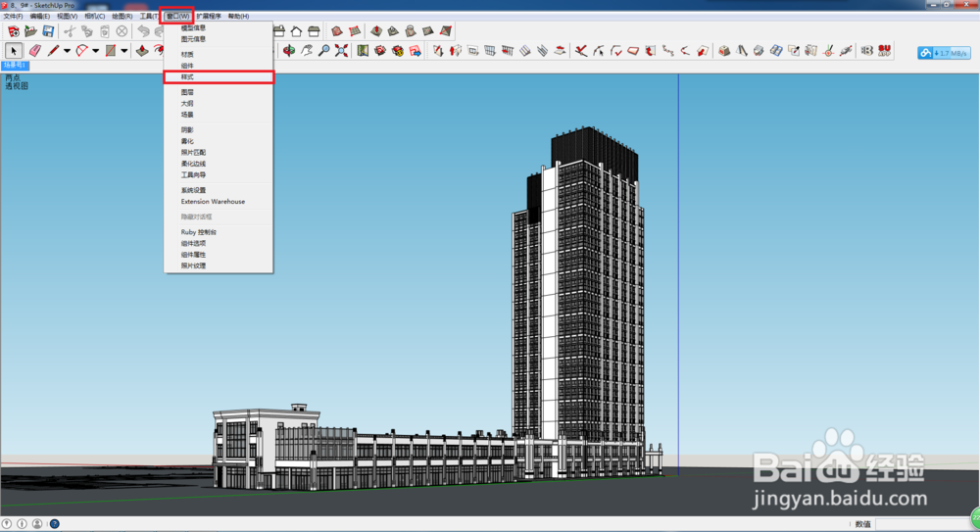The height and width of the screenshot is (532, 980).
Task: Click the Paste clipboard icon
Action: pyautogui.click(x=105, y=31)
